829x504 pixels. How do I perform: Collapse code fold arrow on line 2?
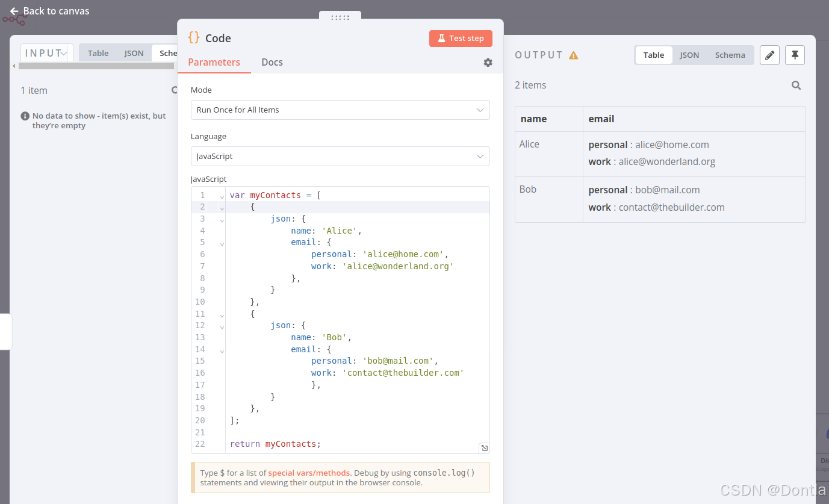222,208
